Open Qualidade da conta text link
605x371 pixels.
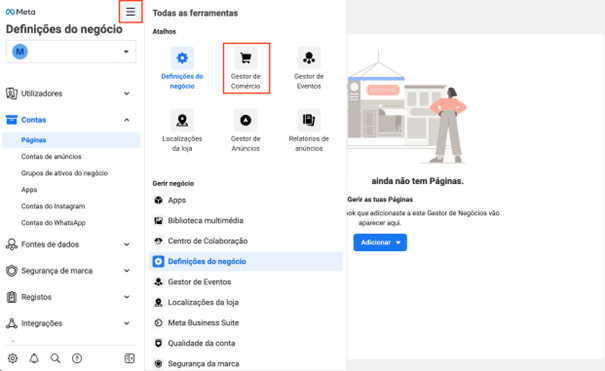coord(201,343)
